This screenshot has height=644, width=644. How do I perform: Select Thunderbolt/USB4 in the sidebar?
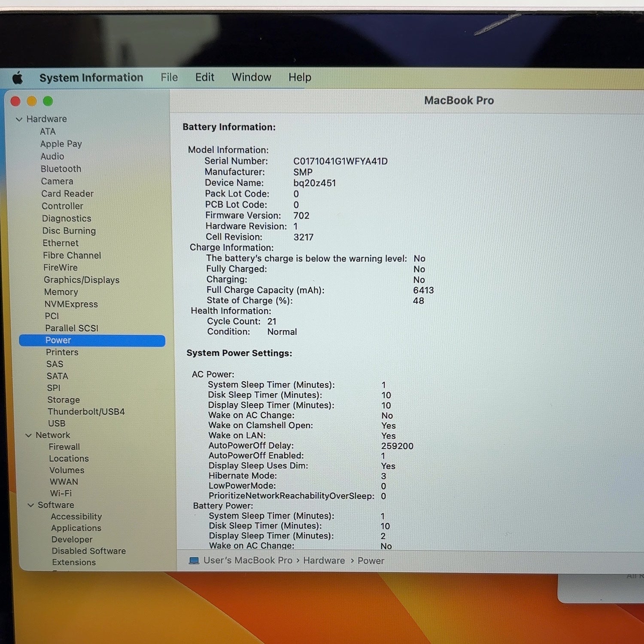[86, 412]
